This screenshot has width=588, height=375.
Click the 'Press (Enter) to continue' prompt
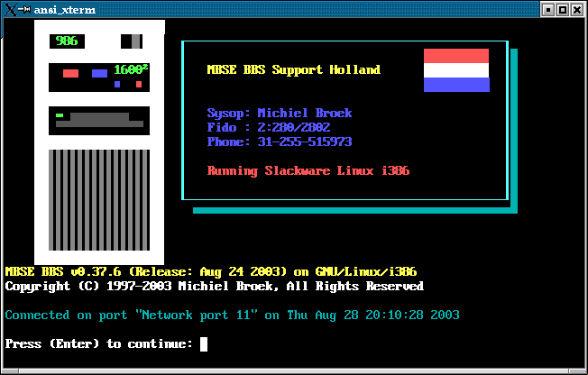point(99,343)
